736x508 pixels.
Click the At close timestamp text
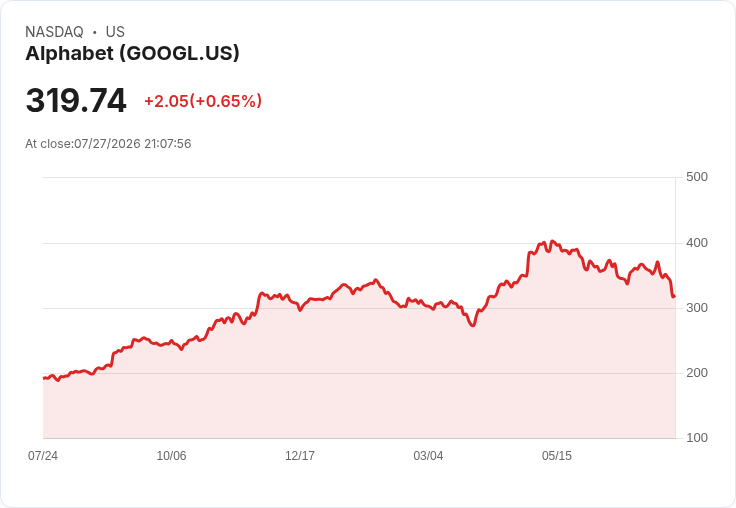tap(108, 144)
